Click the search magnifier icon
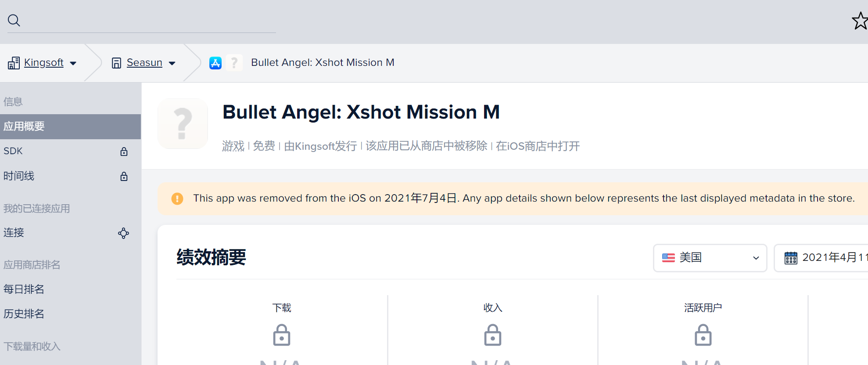868x365 pixels. 14,20
